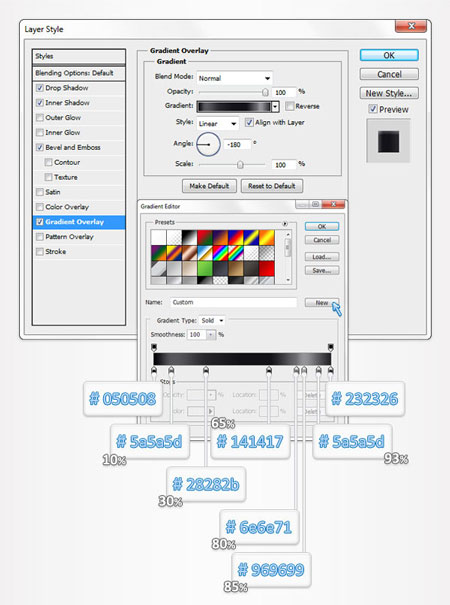Open the Smoothness value dropdown arrow
Screen dimensions: 450x605
[x=211, y=335]
